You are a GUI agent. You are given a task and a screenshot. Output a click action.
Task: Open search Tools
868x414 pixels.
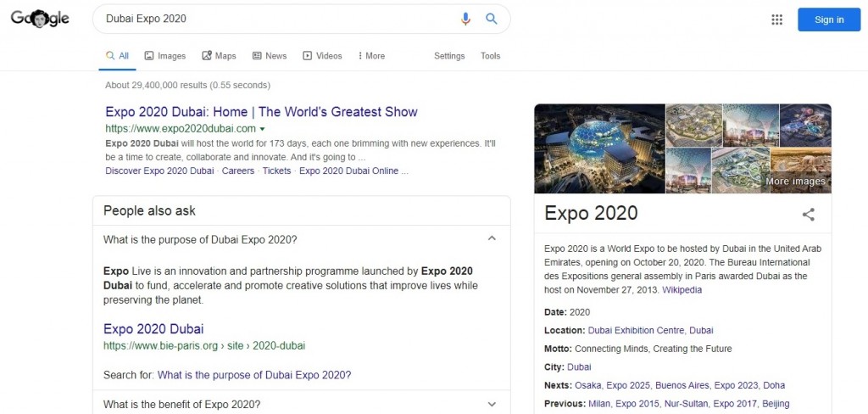pos(491,56)
